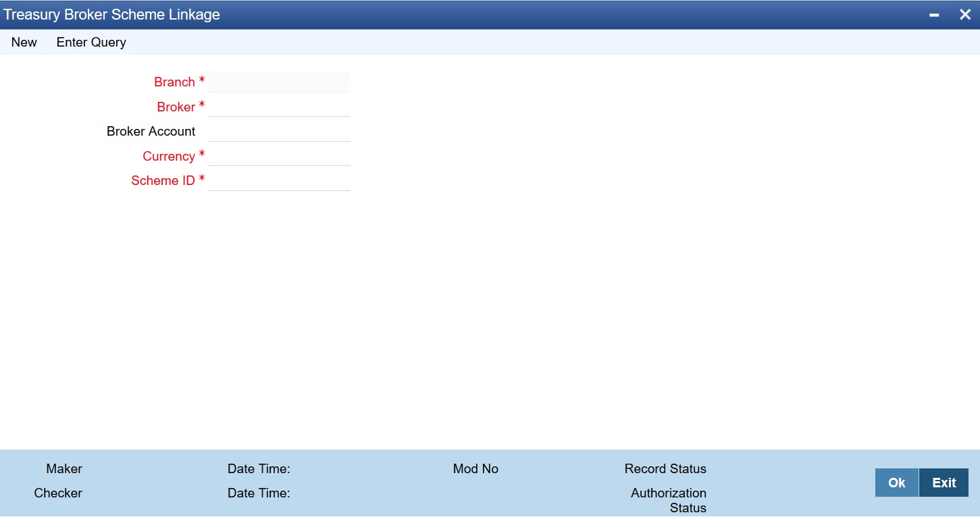
Task: Click the Branch field label
Action: [x=174, y=82]
